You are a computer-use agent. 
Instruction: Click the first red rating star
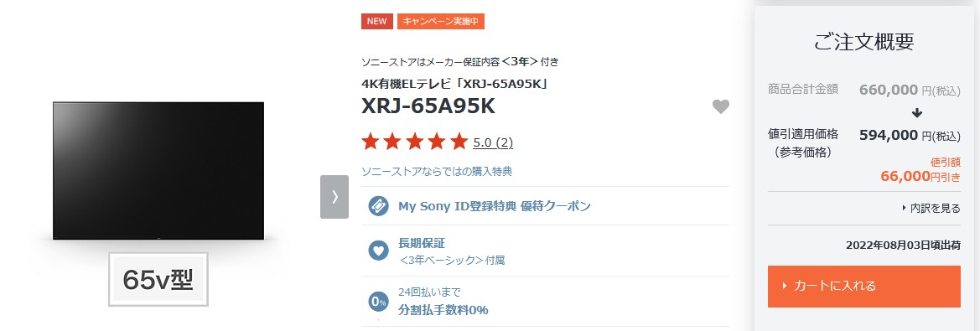click(370, 141)
